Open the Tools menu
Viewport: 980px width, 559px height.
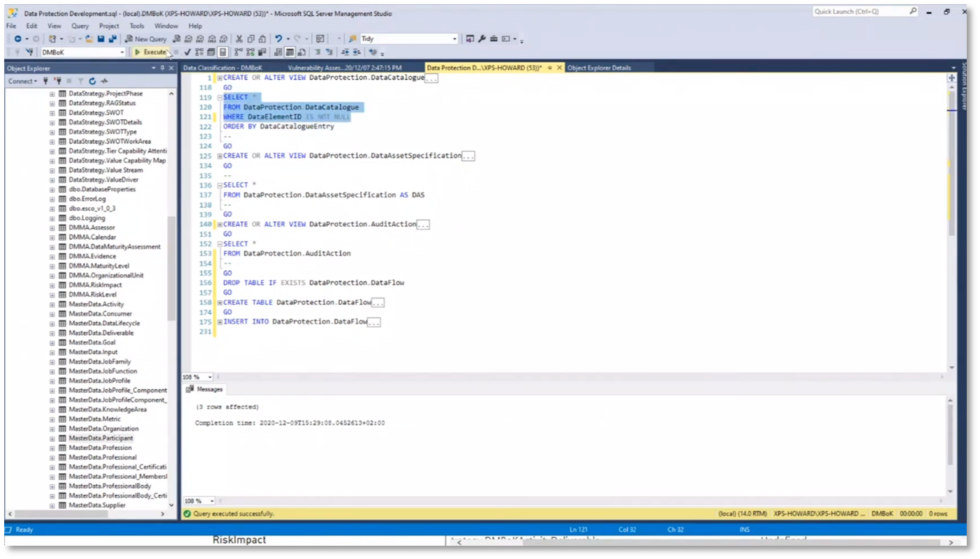point(137,26)
